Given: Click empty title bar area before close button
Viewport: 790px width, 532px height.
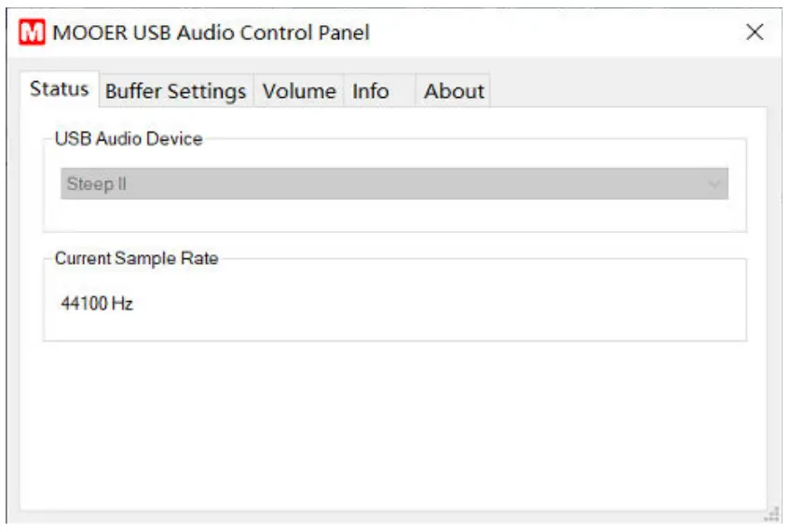Looking at the screenshot, I should pyautogui.click(x=559, y=33).
